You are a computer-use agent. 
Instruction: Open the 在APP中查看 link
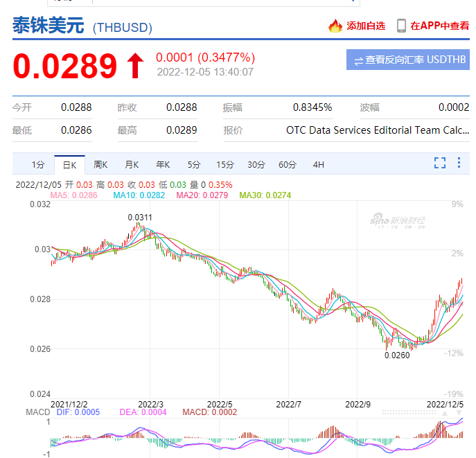pyautogui.click(x=439, y=26)
